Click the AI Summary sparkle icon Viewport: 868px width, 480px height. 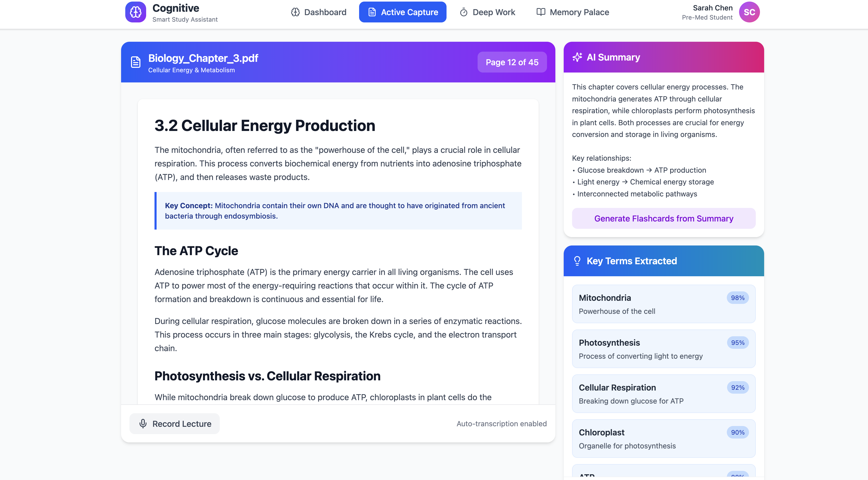click(577, 57)
